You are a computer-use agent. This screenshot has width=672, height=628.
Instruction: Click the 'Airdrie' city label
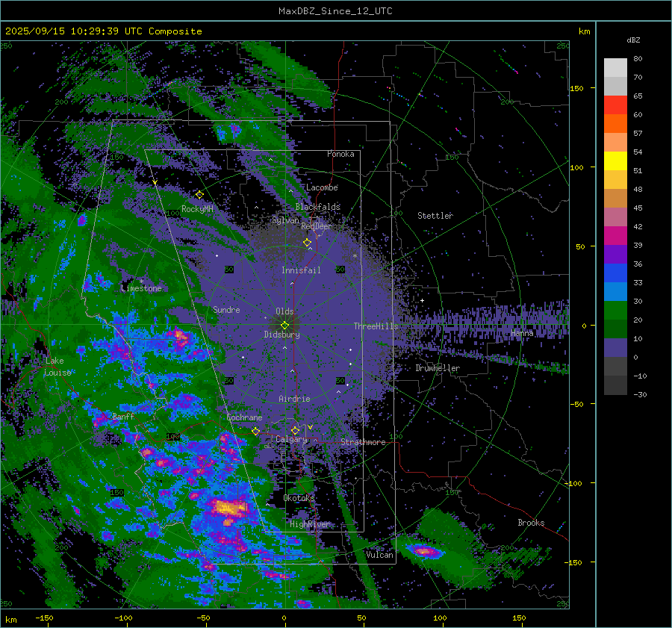pyautogui.click(x=294, y=399)
